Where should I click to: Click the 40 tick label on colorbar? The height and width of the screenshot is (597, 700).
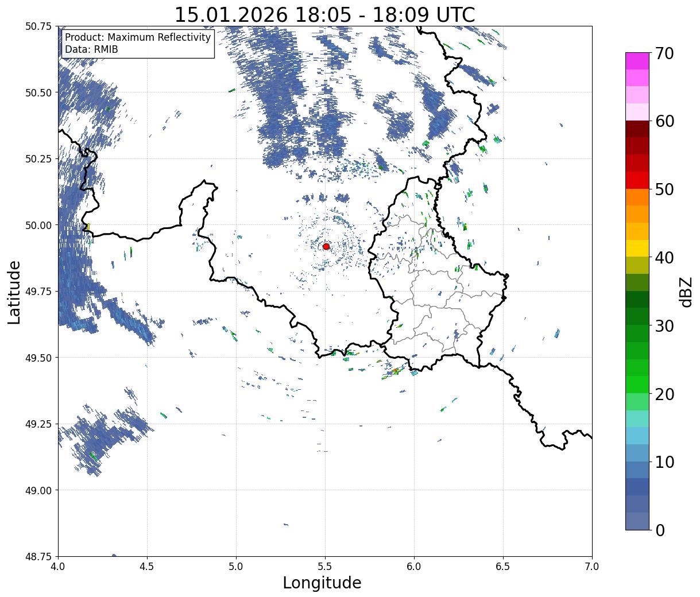click(664, 257)
